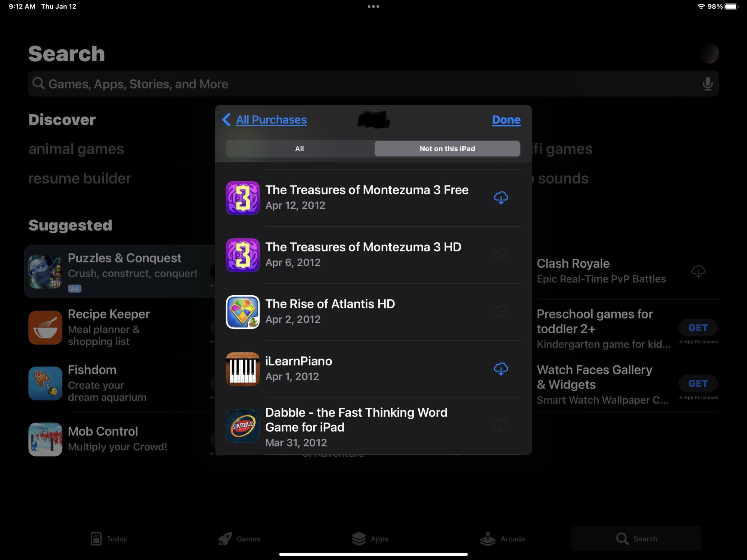Tap the battery status indicator

click(x=732, y=6)
